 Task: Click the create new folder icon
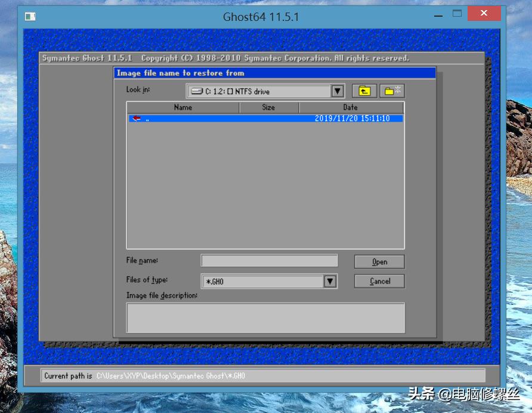(392, 91)
